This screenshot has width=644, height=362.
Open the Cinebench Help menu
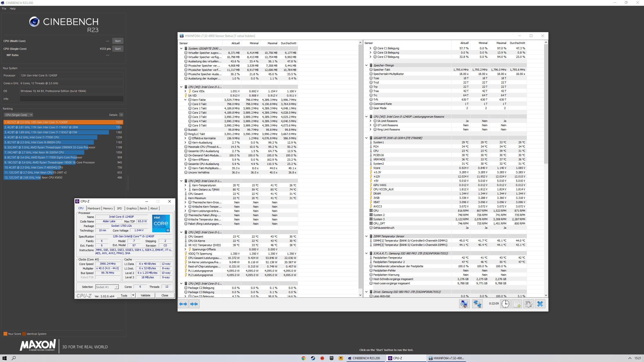click(x=13, y=9)
